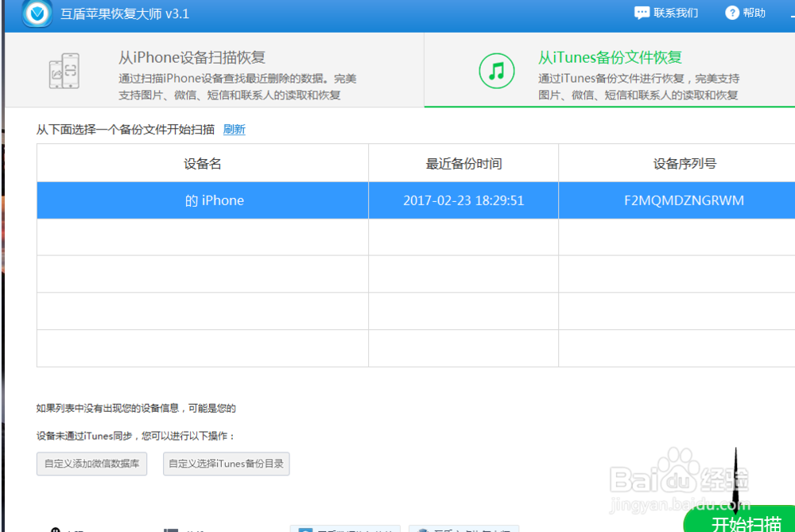The width and height of the screenshot is (795, 532).
Task: Click the question mark help icon
Action: tap(731, 13)
